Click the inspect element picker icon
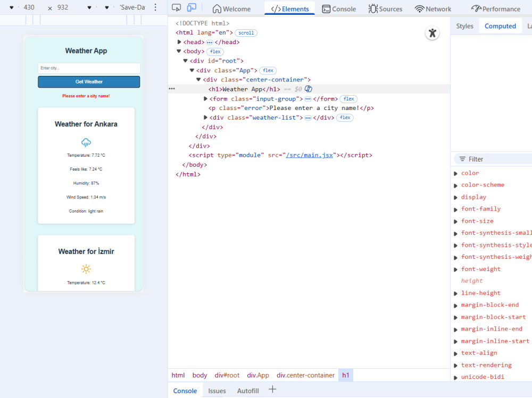 (x=176, y=8)
